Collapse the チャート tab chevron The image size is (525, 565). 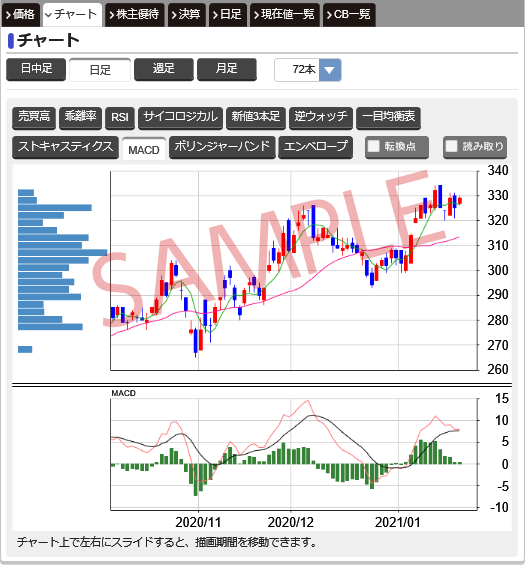pyautogui.click(x=48, y=15)
